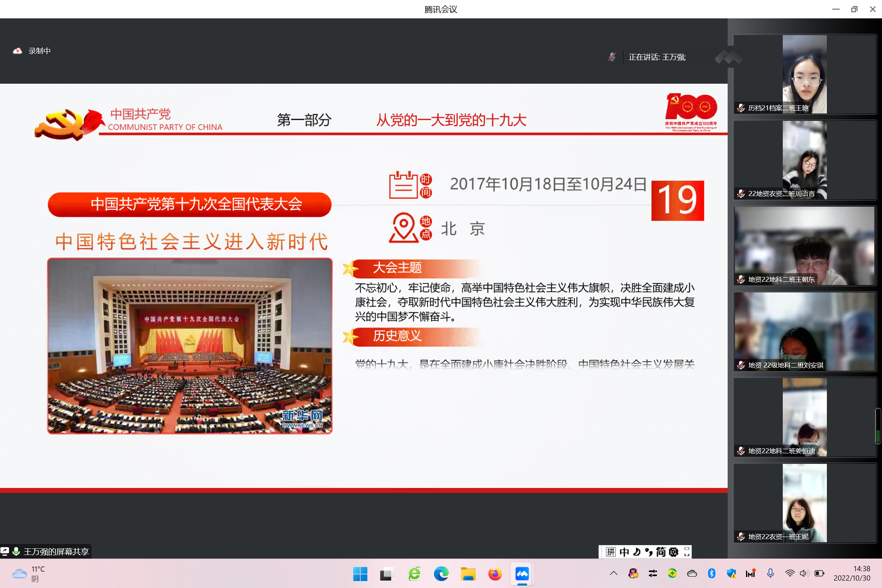Click the 录制中 recording label
This screenshot has height=588, width=882.
pyautogui.click(x=40, y=51)
